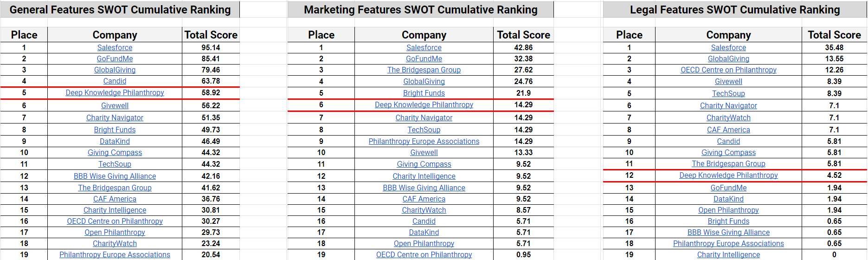Select the 95.14 score cell for Salesforce

pos(211,47)
